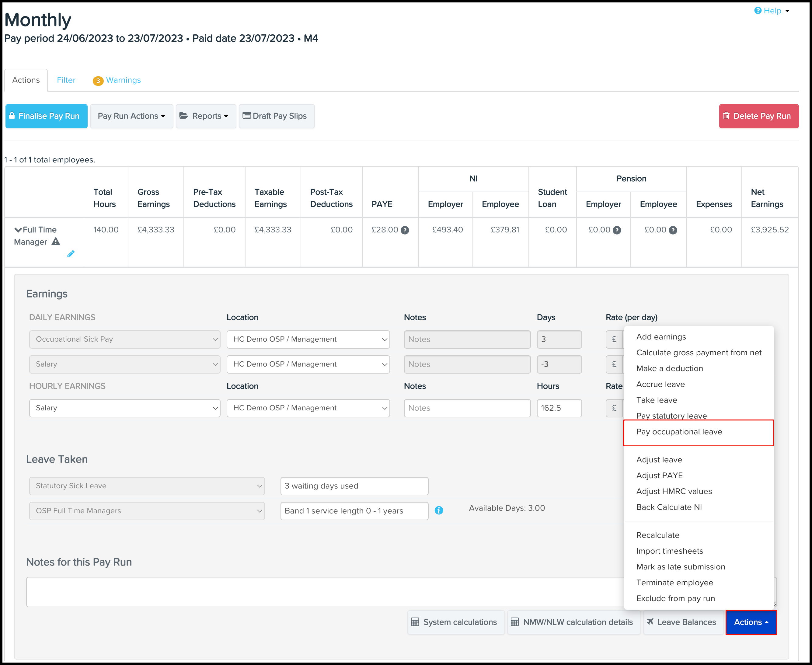
Task: Open the Pay Run Actions dropdown
Action: tap(131, 116)
